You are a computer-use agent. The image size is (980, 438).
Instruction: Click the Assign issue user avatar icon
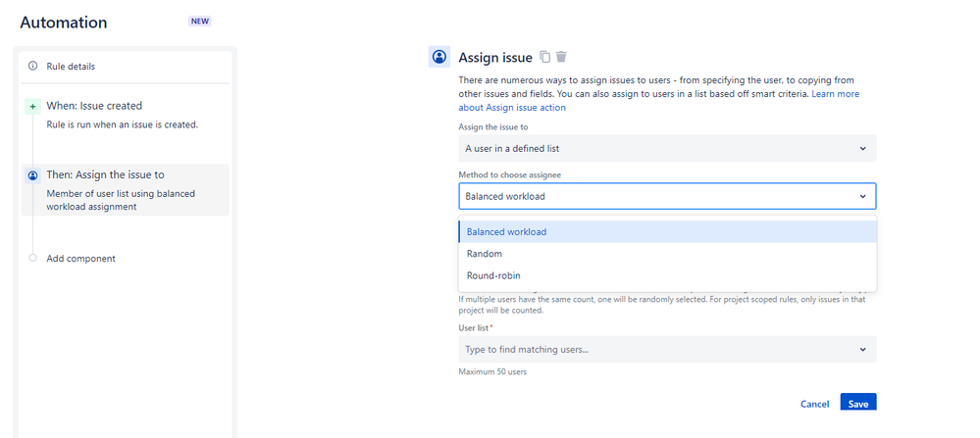click(439, 57)
